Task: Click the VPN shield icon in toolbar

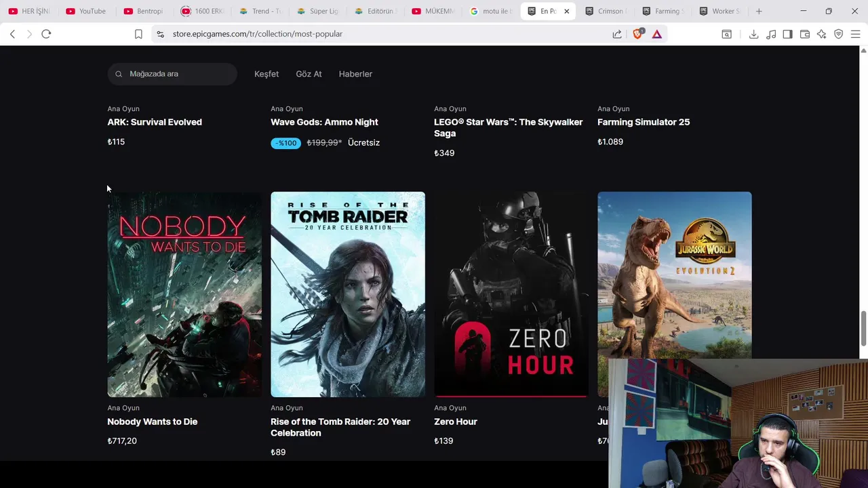Action: pos(839,34)
